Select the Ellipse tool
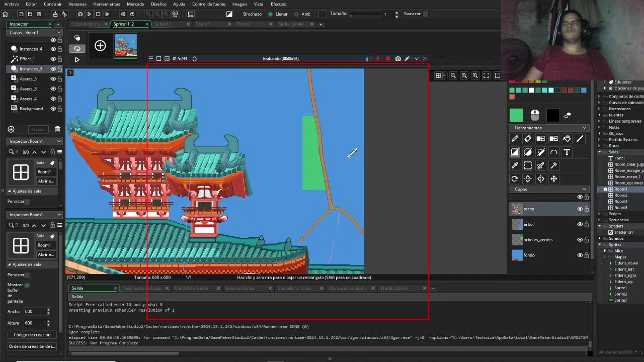The height and width of the screenshot is (362, 644). pyautogui.click(x=528, y=152)
